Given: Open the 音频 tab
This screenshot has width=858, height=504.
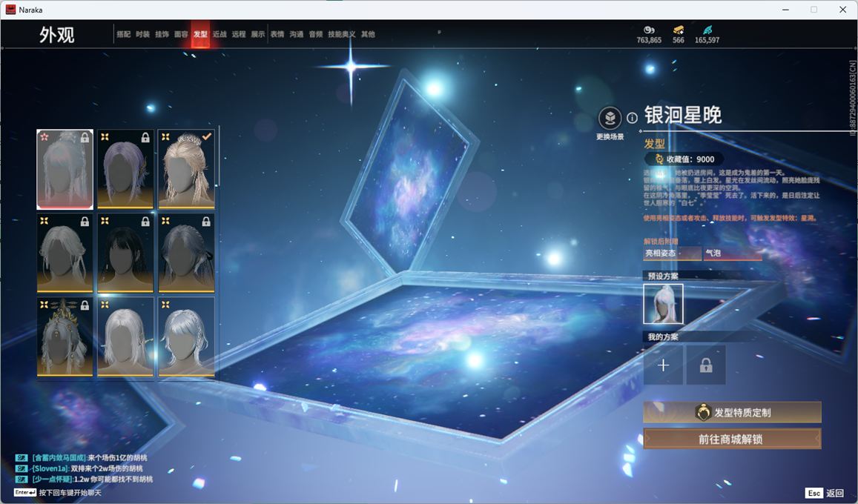Looking at the screenshot, I should pyautogui.click(x=316, y=34).
